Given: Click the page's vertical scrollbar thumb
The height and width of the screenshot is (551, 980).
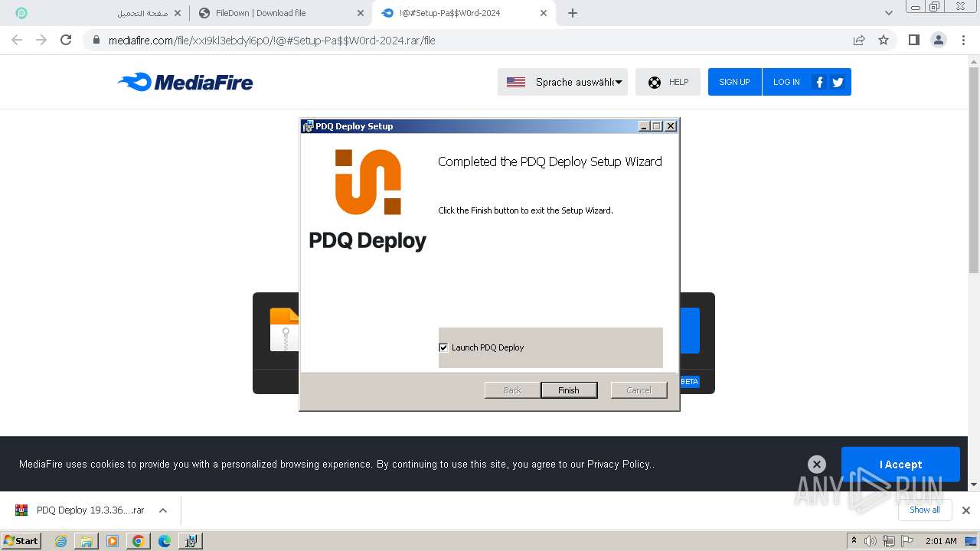Looking at the screenshot, I should pyautogui.click(x=974, y=170).
